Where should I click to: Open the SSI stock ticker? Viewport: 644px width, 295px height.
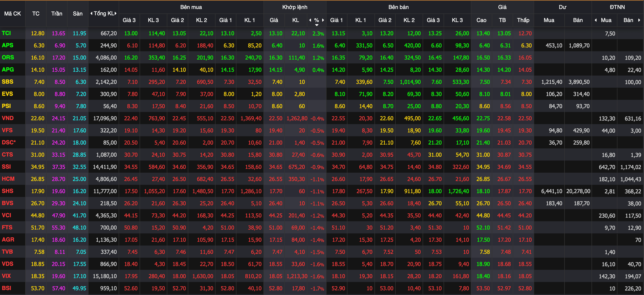[6, 167]
